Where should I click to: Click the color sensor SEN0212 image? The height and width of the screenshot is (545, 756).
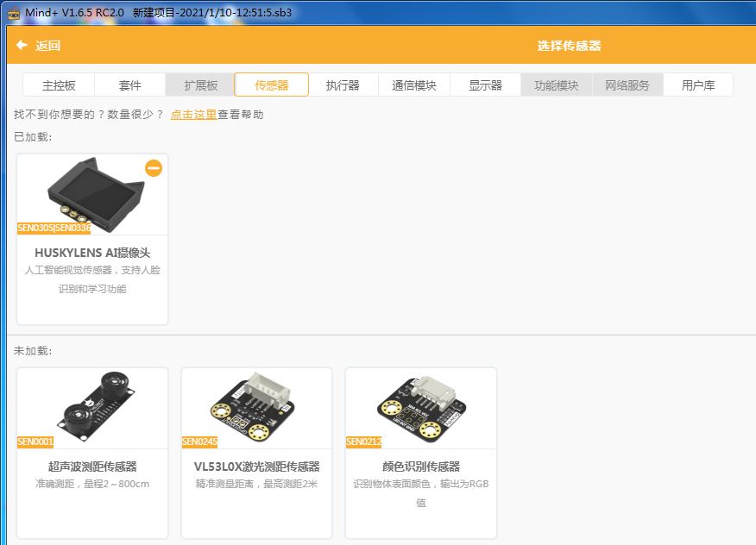point(421,408)
